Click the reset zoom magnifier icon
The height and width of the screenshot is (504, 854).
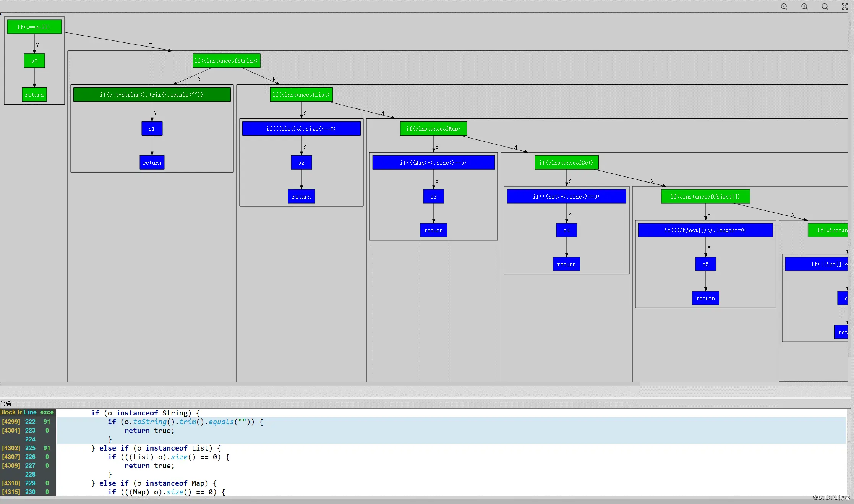784,6
